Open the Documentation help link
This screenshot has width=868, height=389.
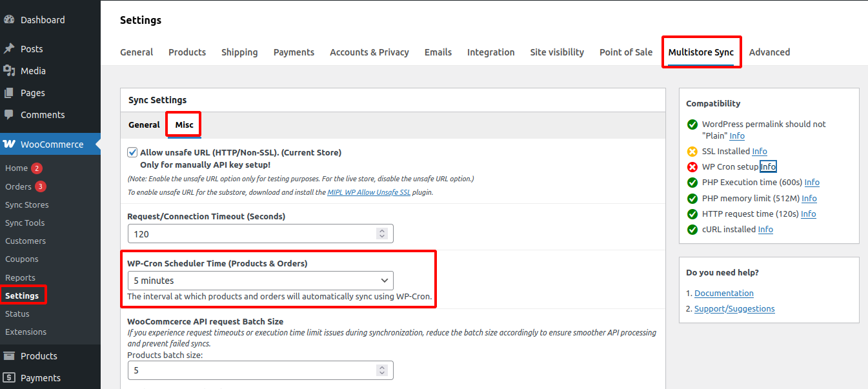click(x=723, y=293)
